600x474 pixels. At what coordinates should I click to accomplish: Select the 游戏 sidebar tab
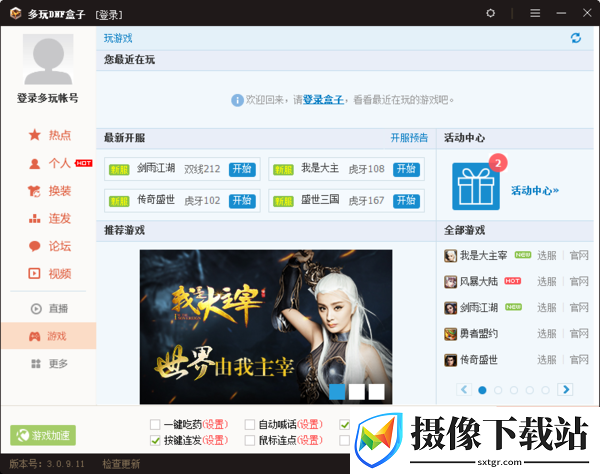pyautogui.click(x=49, y=336)
